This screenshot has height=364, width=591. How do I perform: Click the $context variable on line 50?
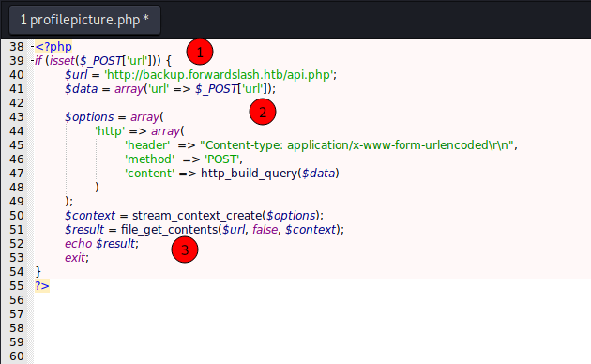(90, 216)
